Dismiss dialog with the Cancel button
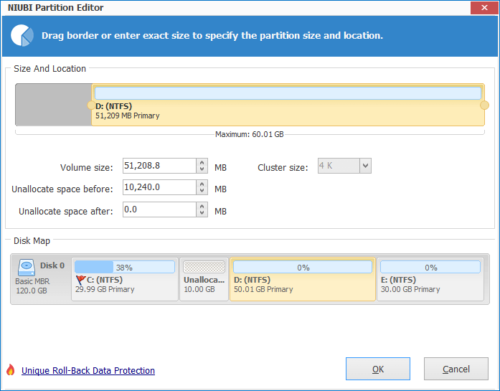Screen dimensions: 500x391 coord(456,369)
